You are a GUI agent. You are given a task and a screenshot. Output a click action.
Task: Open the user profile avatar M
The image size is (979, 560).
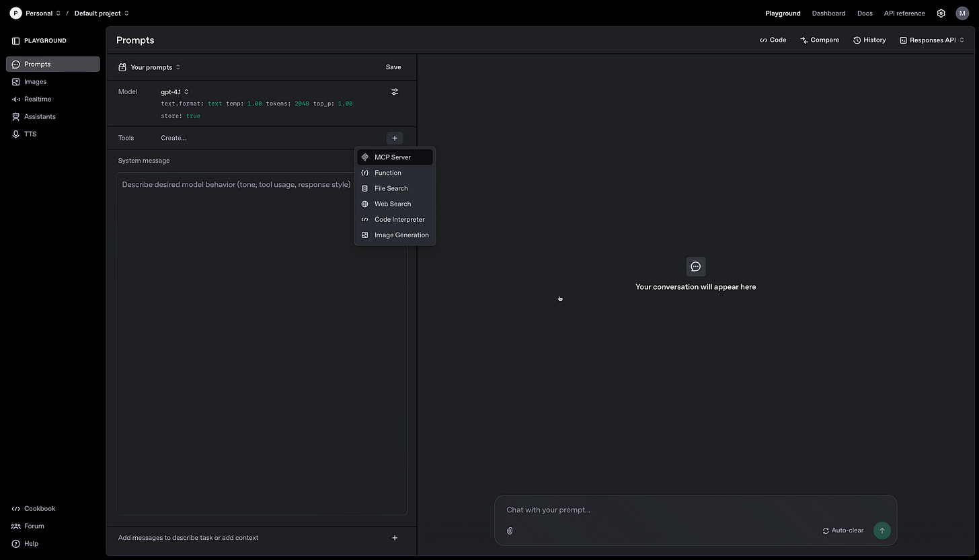962,13
